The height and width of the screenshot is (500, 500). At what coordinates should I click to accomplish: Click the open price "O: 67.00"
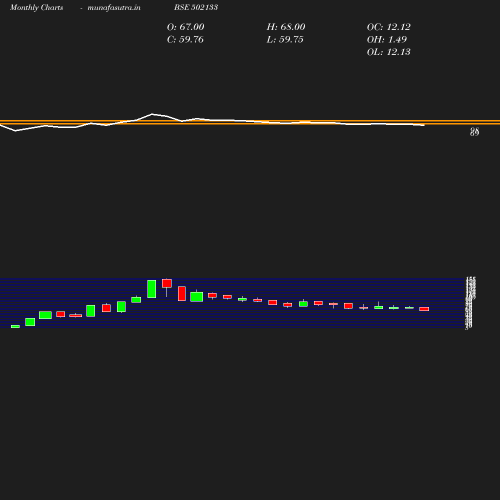coord(185,27)
